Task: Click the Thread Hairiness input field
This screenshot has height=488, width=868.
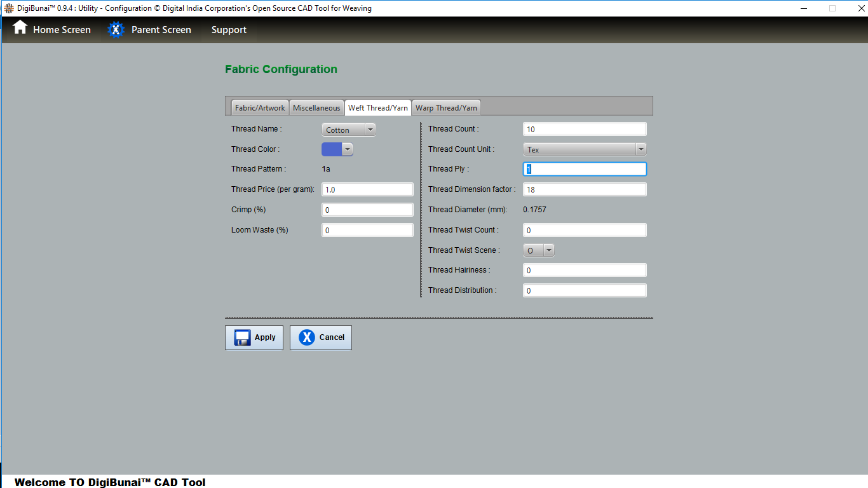Action: click(584, 270)
